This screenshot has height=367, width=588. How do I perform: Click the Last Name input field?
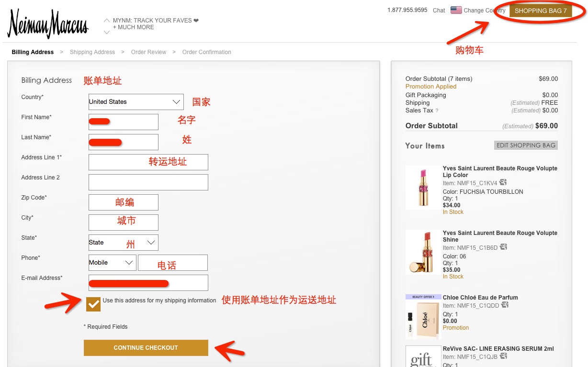click(124, 142)
